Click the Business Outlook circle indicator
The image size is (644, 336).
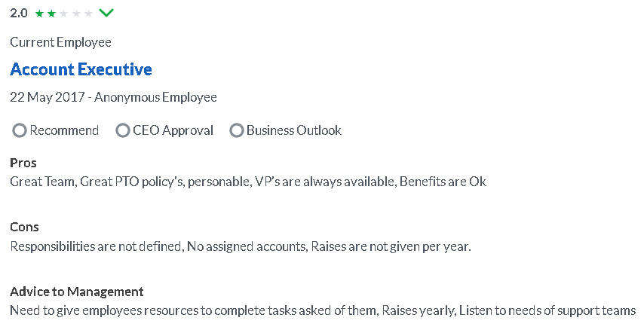tap(236, 130)
